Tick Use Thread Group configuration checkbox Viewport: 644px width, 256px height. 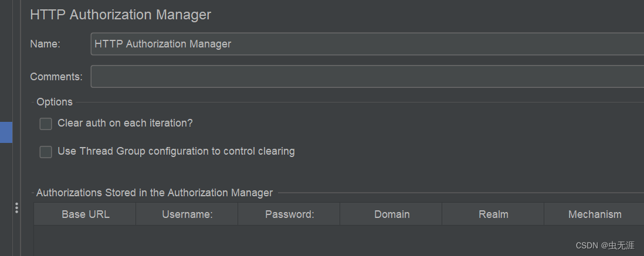pos(46,152)
